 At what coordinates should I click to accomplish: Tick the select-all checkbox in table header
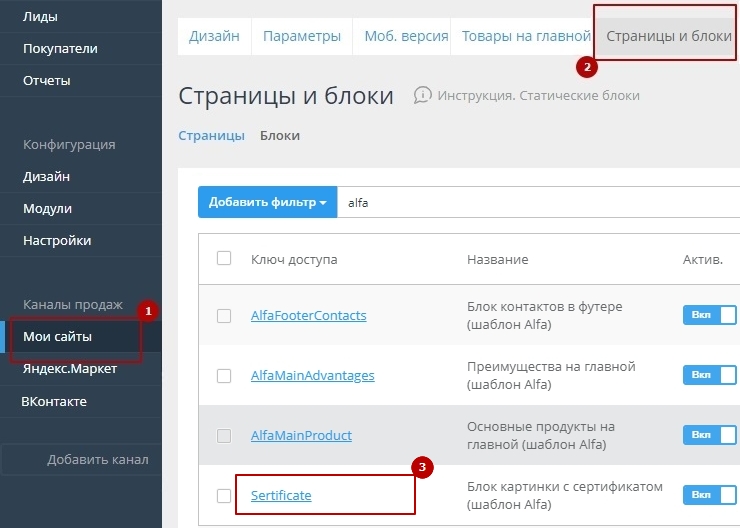[x=224, y=259]
